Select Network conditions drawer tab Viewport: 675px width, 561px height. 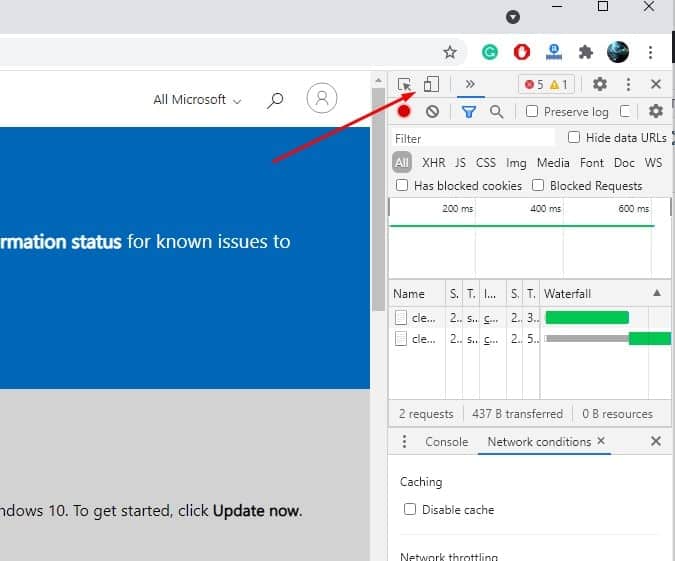point(539,442)
